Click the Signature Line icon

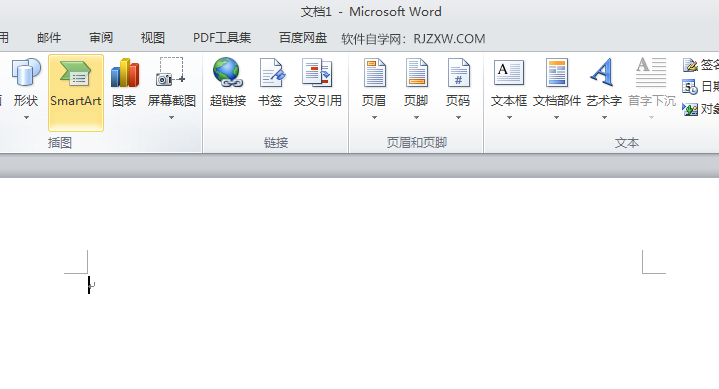pos(690,65)
